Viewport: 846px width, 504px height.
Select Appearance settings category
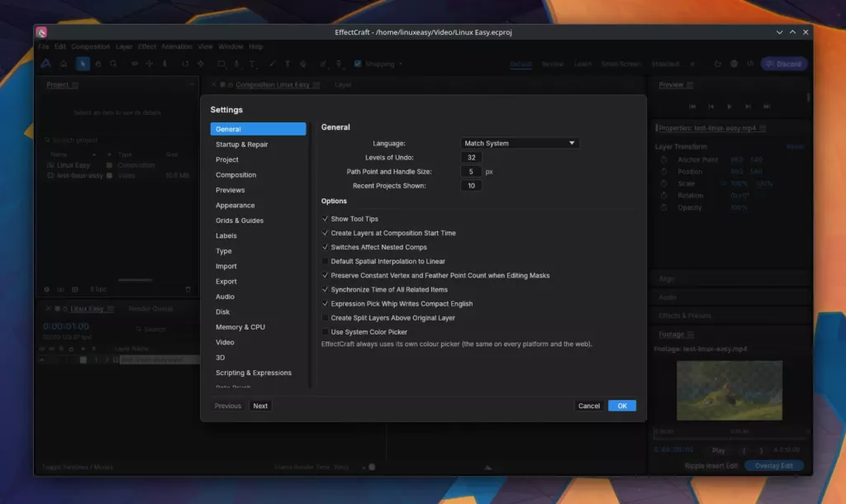tap(258, 206)
